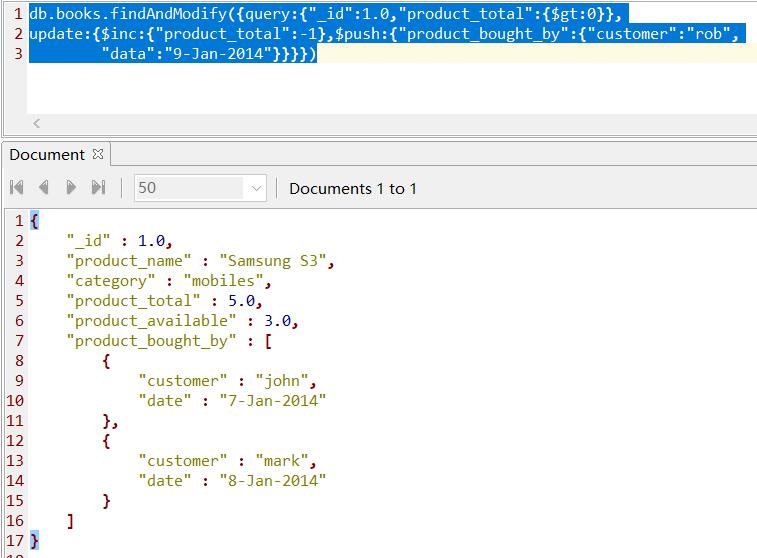
Task: Click the "7-Jan-2014" date value
Action: pos(273,401)
